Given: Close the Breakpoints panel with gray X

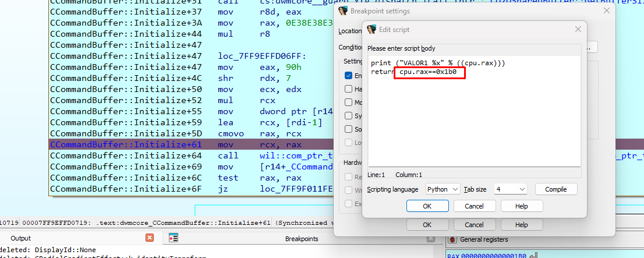Looking at the screenshot, I should tap(430, 239).
